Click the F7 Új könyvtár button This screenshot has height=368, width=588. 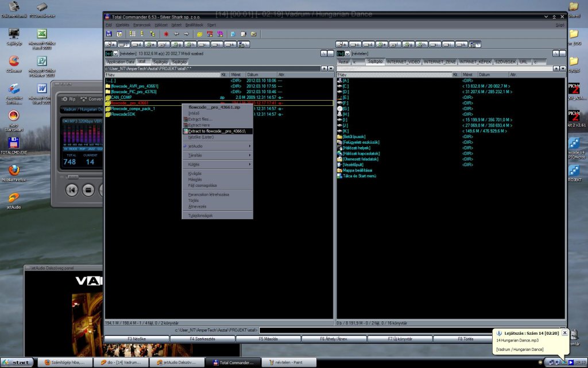pyautogui.click(x=400, y=339)
